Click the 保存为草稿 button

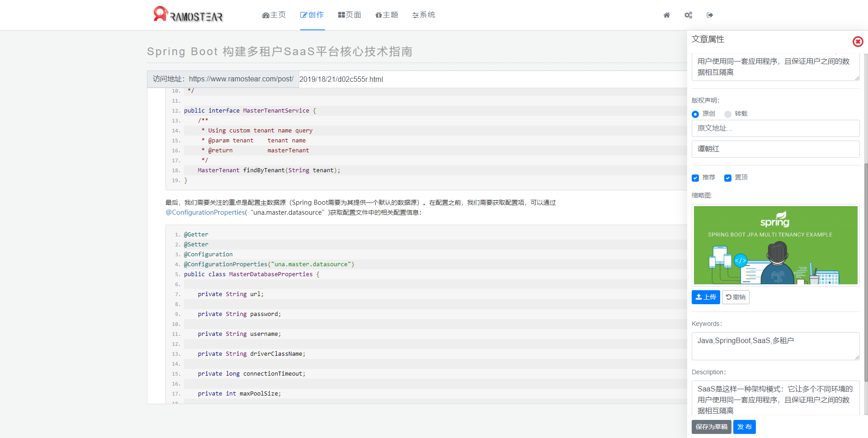click(712, 427)
